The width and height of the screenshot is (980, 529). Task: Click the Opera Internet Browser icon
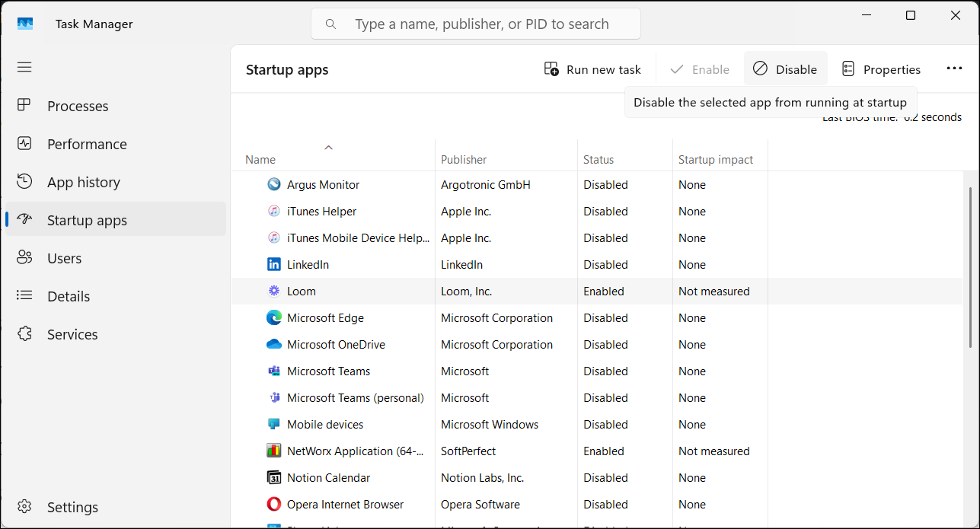coord(274,505)
